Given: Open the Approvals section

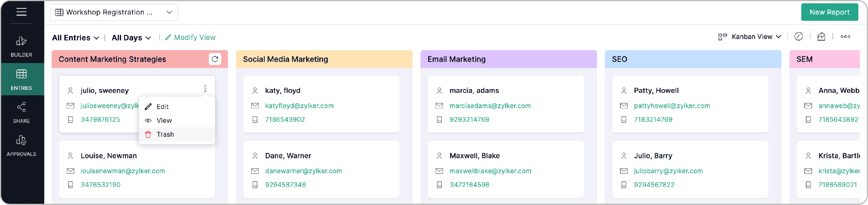Looking at the screenshot, I should click(21, 145).
